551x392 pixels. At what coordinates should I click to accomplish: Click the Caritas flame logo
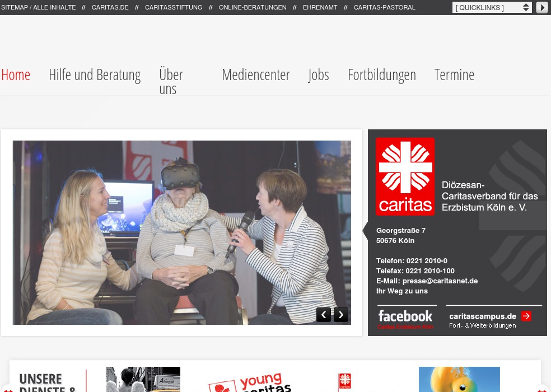404,176
